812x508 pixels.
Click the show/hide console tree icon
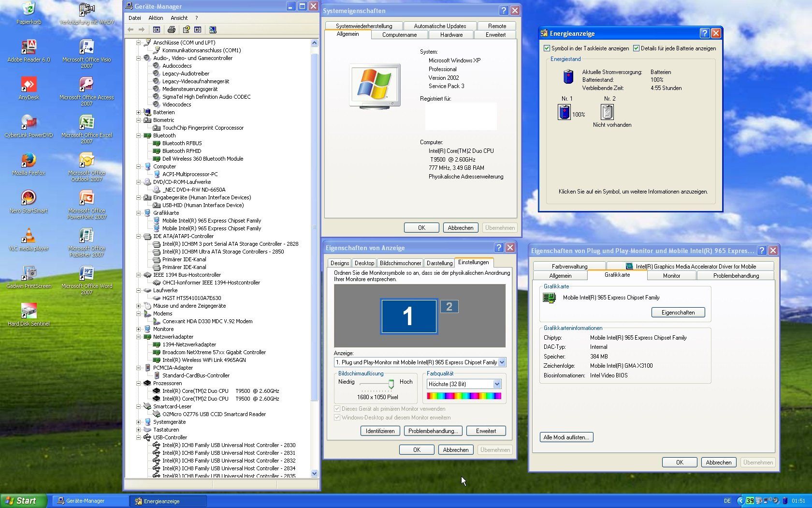click(157, 30)
